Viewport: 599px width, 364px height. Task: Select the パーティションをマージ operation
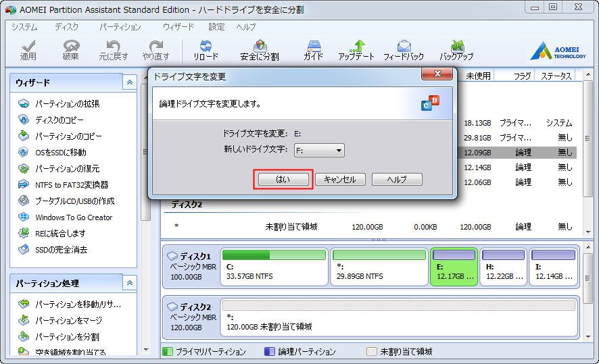60,321
